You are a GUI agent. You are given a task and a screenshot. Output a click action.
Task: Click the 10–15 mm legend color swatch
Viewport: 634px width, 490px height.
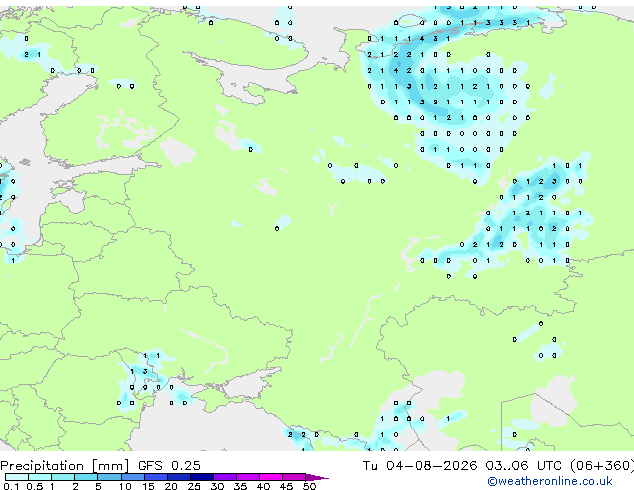click(133, 477)
